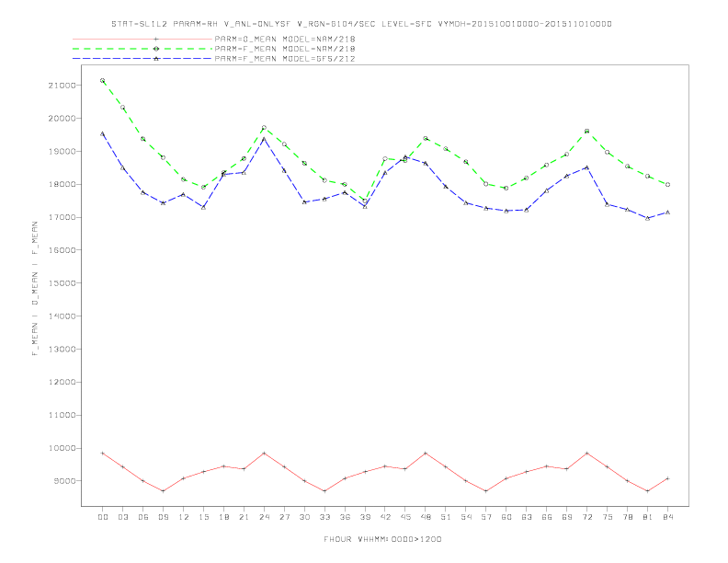This screenshot has height=563, width=728.
Task: Click forecast hour label 27 on x-axis
Action: [x=284, y=517]
